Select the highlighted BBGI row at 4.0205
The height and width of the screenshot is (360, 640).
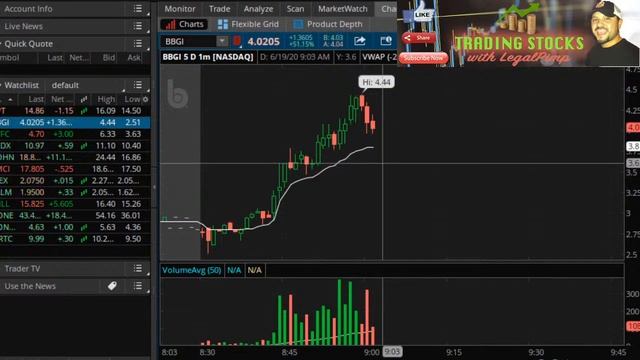75,122
